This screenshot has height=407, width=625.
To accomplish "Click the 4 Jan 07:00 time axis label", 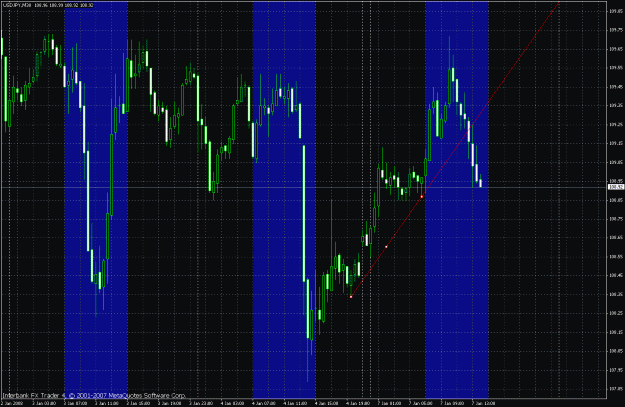I will (264, 403).
